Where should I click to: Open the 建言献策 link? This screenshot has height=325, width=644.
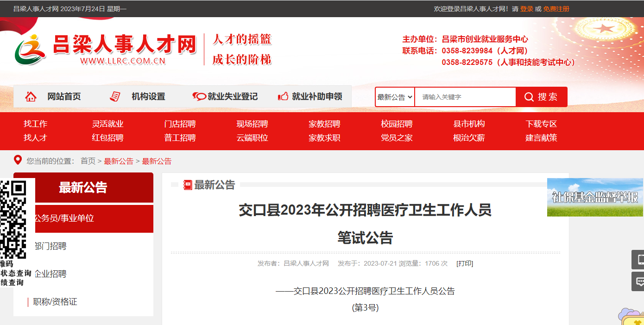(542, 138)
